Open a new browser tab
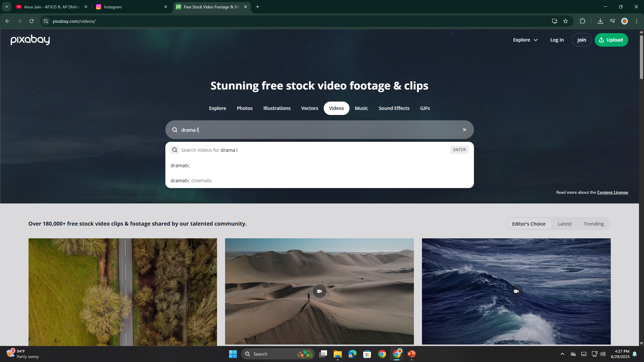Image resolution: width=644 pixels, height=362 pixels. [x=258, y=7]
